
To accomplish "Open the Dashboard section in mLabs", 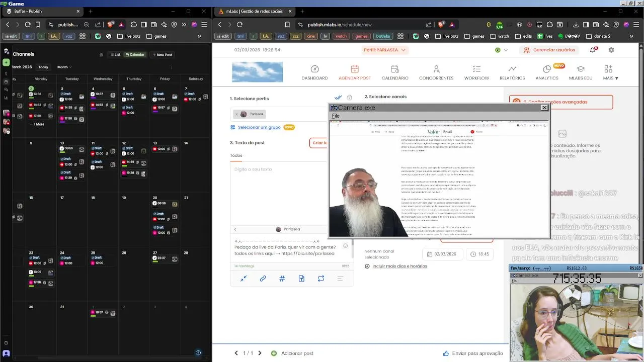I will 314,73.
